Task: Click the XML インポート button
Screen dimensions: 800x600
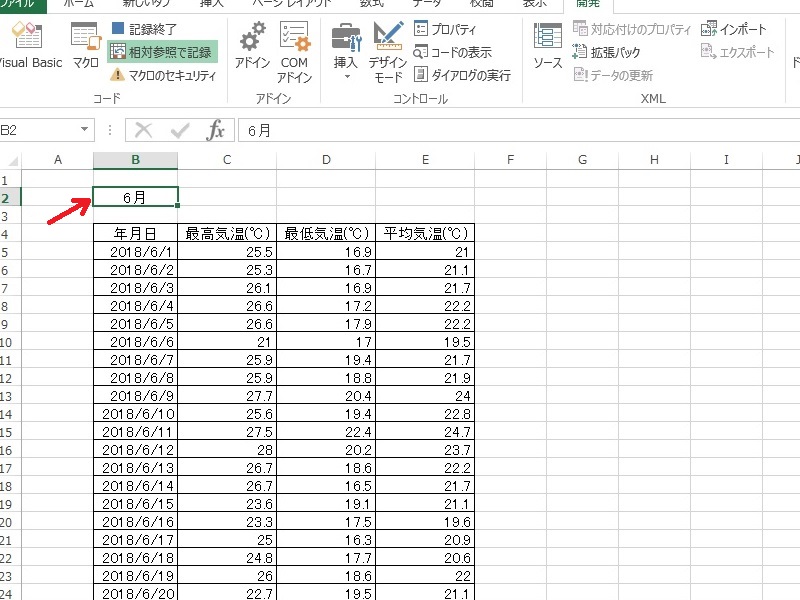Action: point(735,30)
